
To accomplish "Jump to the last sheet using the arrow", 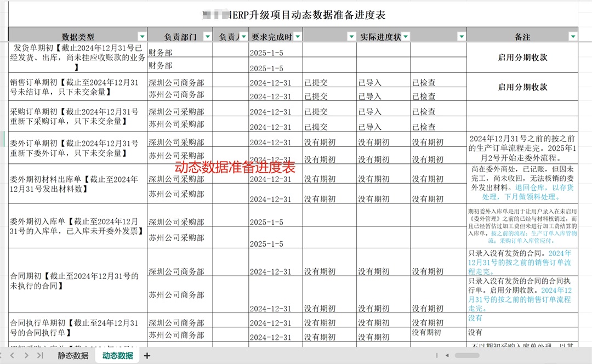I will (x=39, y=356).
